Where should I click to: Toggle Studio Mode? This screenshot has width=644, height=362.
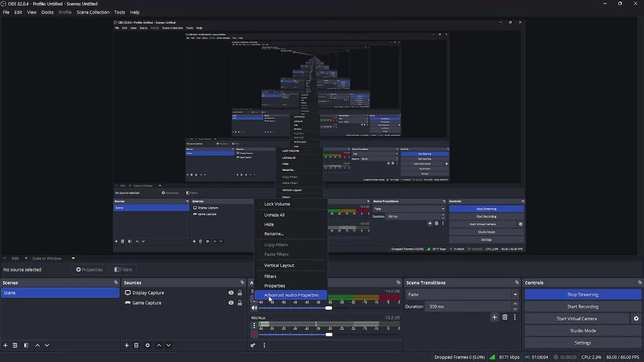(583, 331)
